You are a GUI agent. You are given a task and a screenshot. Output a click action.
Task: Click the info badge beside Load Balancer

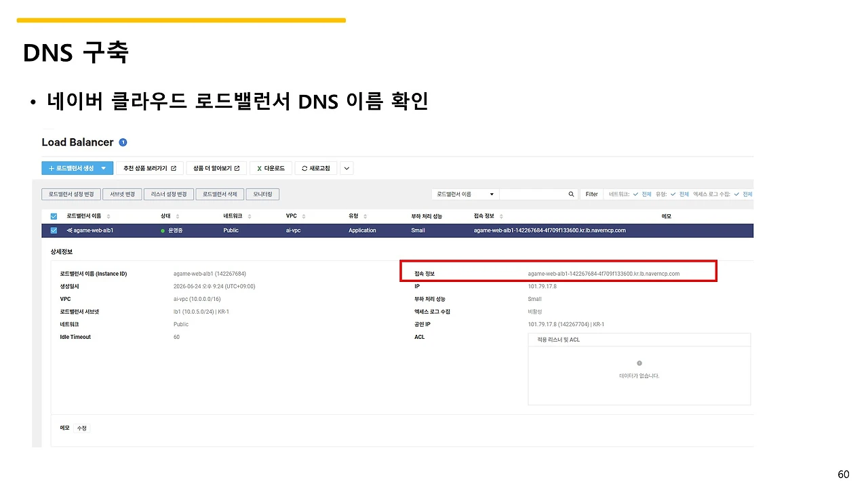(123, 142)
